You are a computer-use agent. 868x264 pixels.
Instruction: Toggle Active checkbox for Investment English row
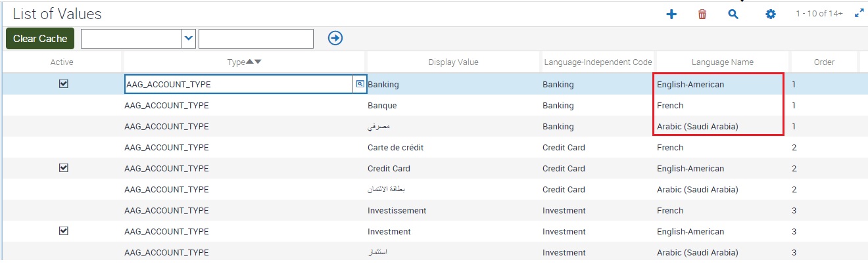64,231
